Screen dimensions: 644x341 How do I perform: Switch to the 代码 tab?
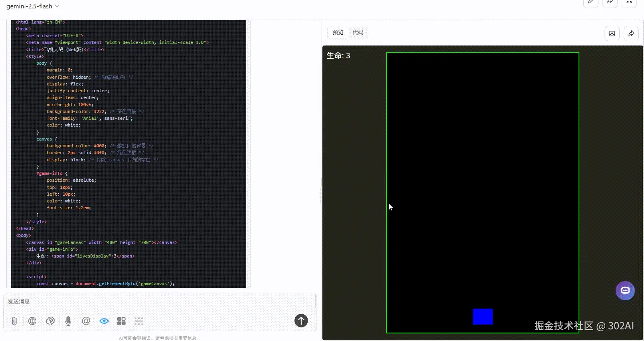(x=358, y=32)
